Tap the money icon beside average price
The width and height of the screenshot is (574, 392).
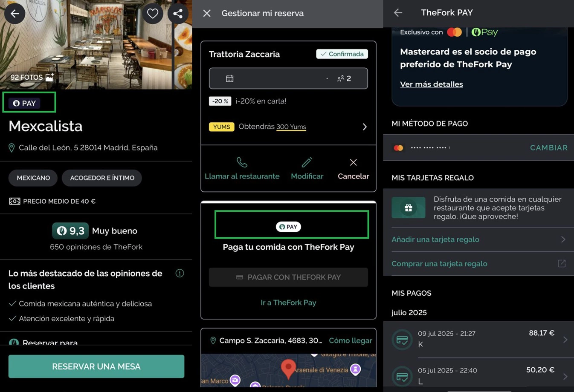click(x=14, y=201)
